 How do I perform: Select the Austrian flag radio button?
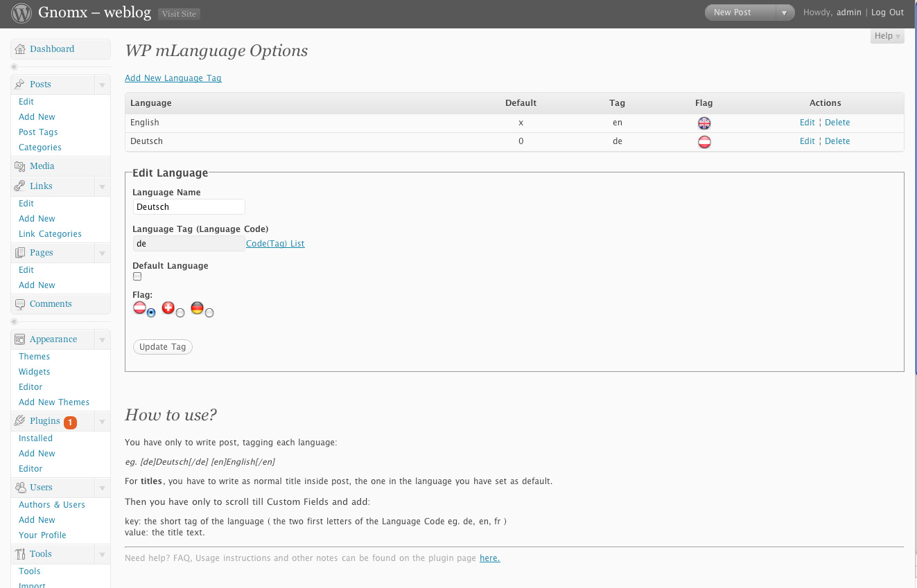151,313
